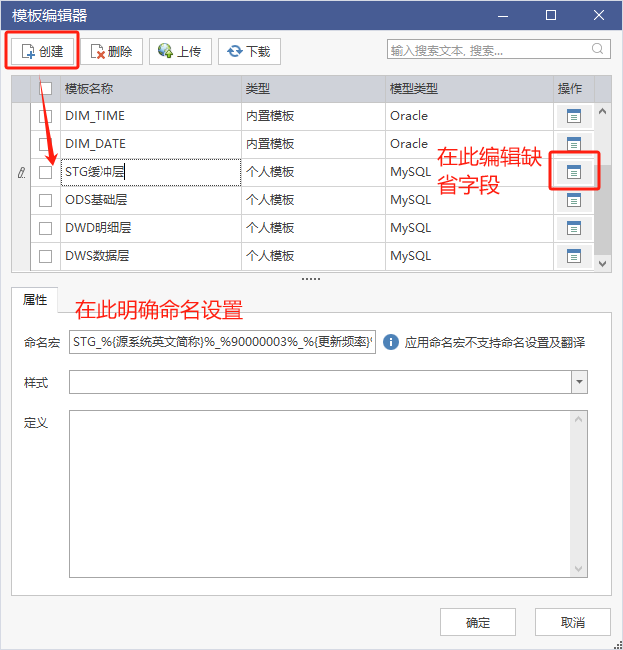
Task: Minimize the 模板编辑器 window
Action: (503, 16)
